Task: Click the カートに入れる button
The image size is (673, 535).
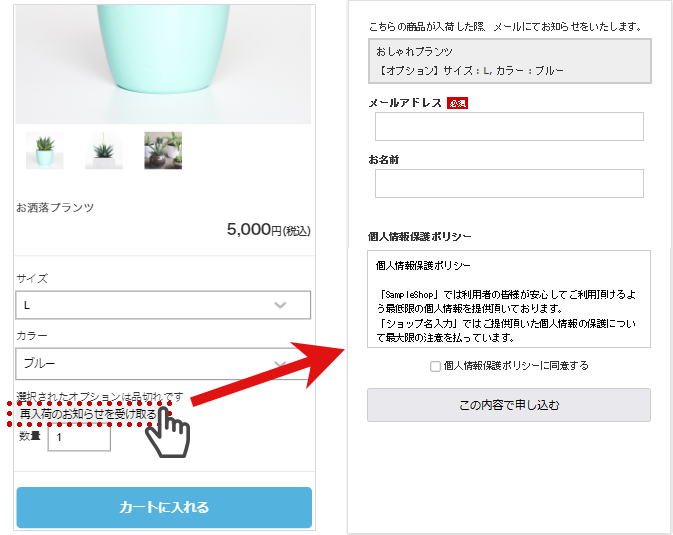Action: 164,507
